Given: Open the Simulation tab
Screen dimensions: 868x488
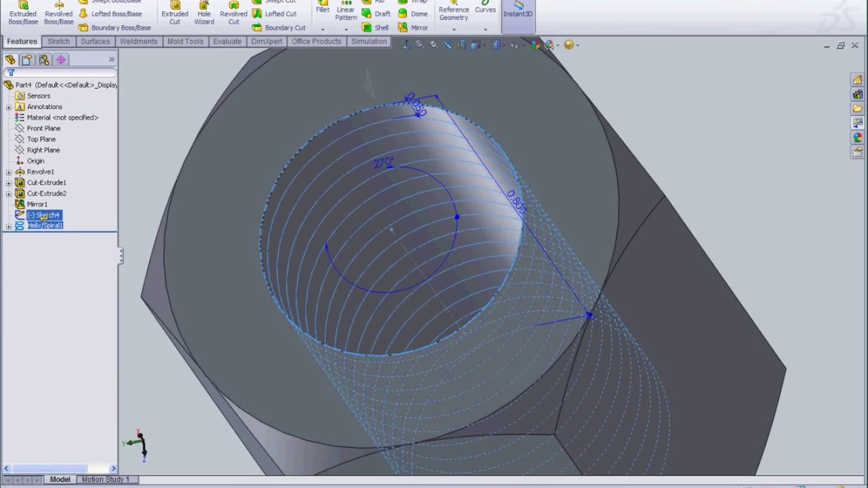Looking at the screenshot, I should [x=369, y=41].
